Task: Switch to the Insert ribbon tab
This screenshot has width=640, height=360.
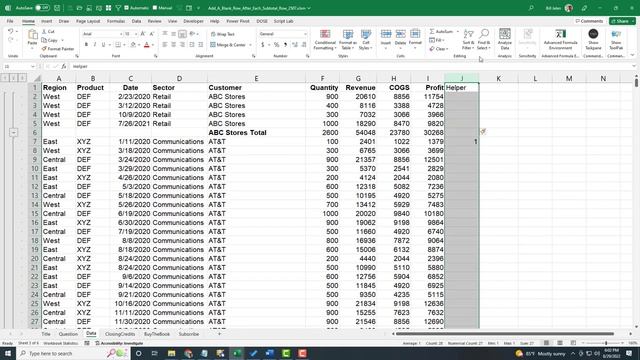Action: (46, 21)
